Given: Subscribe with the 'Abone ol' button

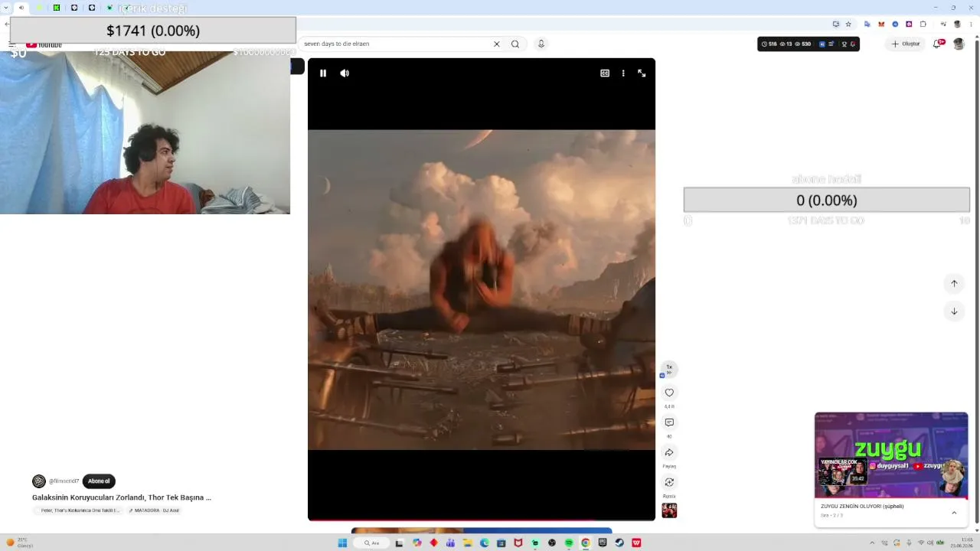Looking at the screenshot, I should coord(99,481).
